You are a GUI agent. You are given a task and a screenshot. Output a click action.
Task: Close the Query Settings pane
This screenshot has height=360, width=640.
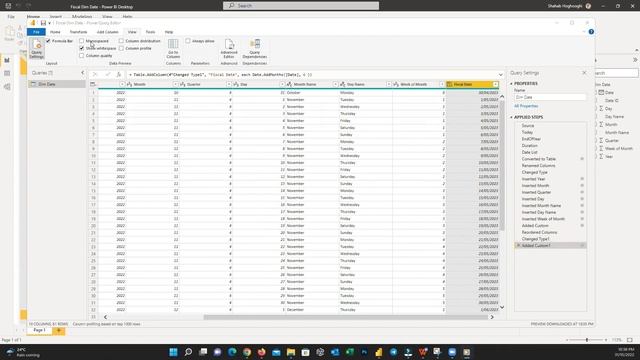[x=584, y=73]
